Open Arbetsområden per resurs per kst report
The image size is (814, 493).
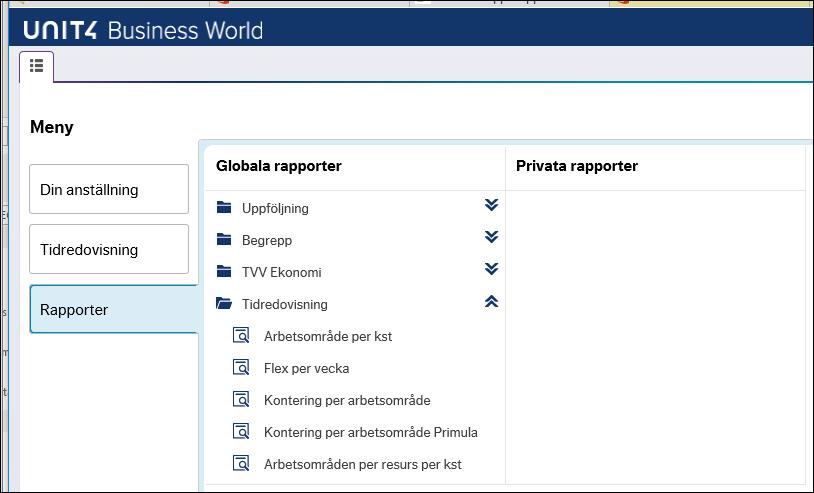click(363, 464)
